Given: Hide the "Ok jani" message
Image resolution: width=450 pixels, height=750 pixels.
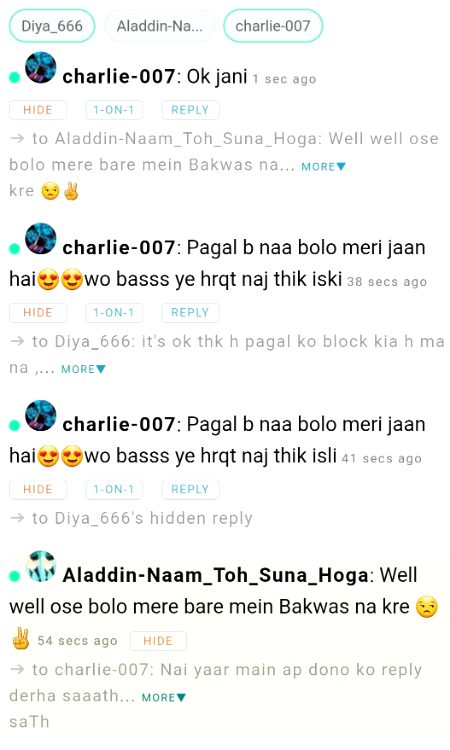Looking at the screenshot, I should pyautogui.click(x=38, y=110).
